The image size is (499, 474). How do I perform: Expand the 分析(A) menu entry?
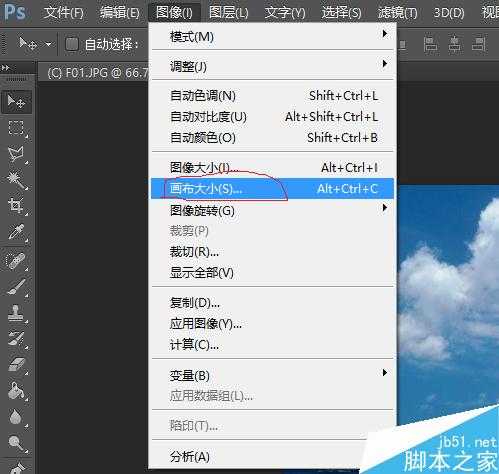(258, 456)
